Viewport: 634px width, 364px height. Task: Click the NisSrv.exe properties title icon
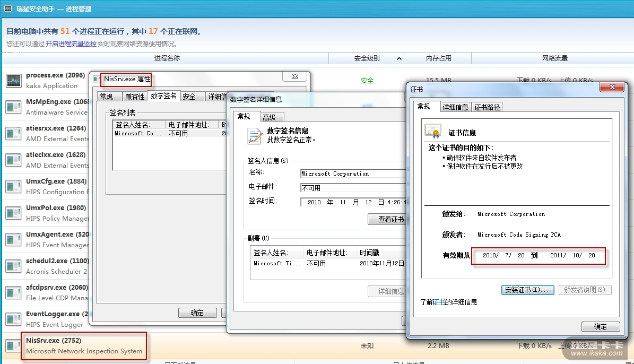point(96,79)
